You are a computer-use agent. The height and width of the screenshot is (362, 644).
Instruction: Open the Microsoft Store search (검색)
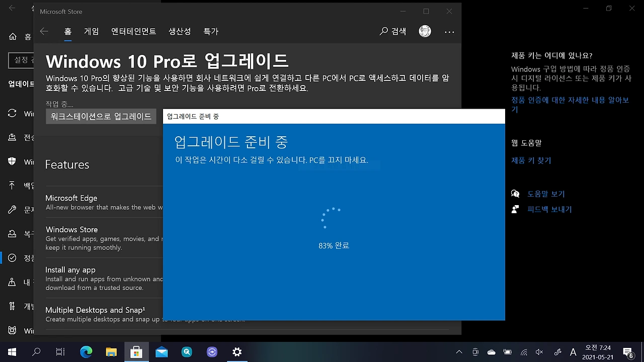(393, 31)
